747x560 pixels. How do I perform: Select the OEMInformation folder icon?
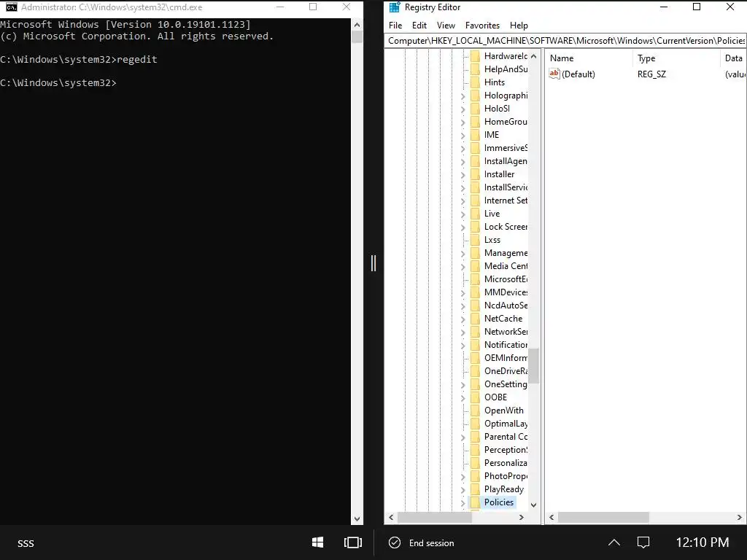tap(475, 357)
